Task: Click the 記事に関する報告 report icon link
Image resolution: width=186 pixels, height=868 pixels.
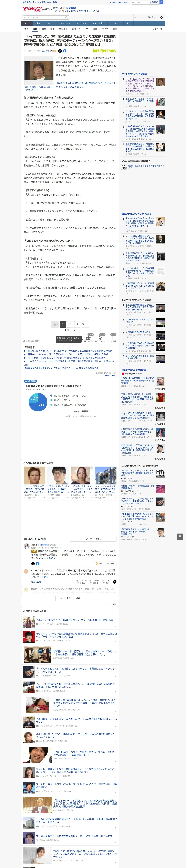Action: [31, 341]
